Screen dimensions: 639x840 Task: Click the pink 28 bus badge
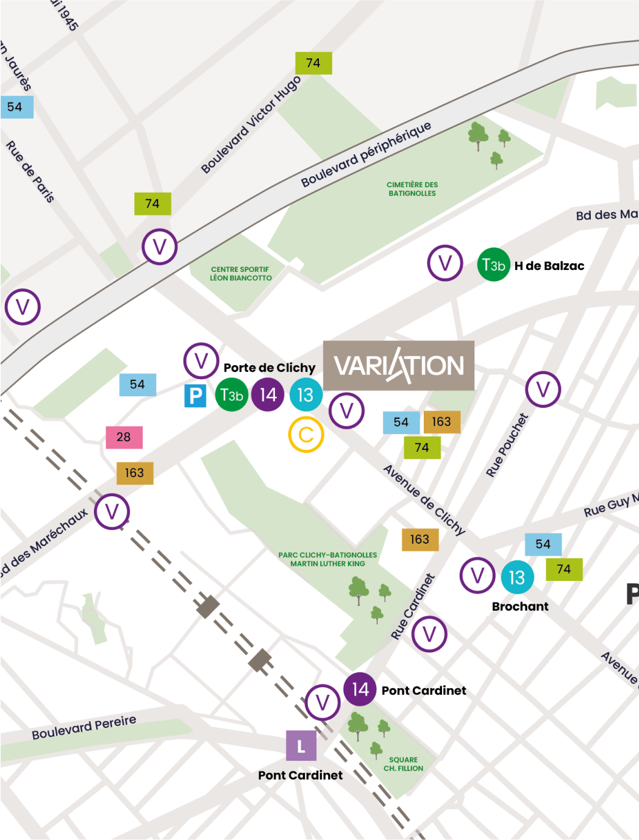124,437
